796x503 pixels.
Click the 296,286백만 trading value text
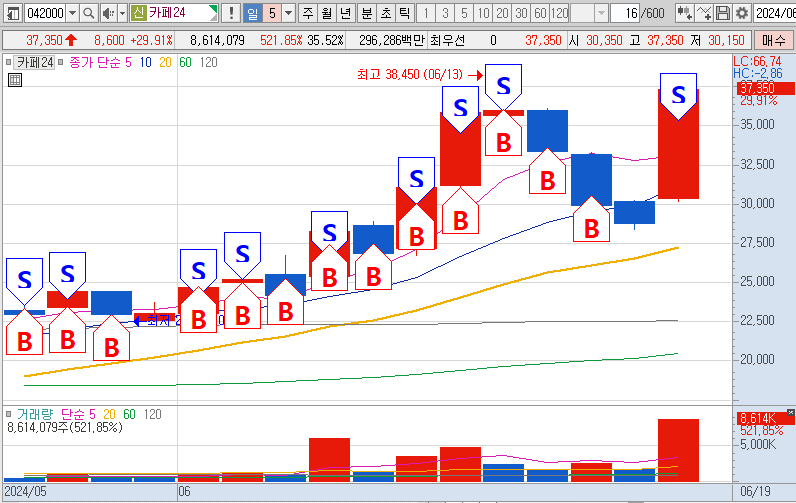pyautogui.click(x=391, y=40)
